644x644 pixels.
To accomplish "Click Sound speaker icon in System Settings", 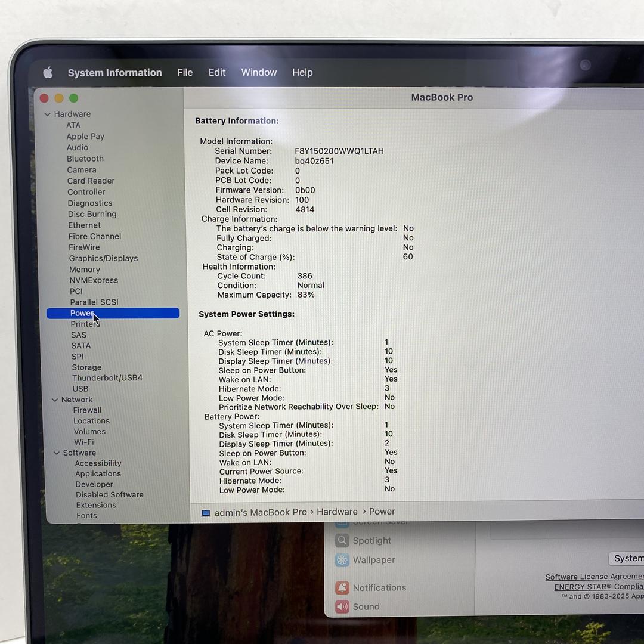I will pyautogui.click(x=342, y=606).
